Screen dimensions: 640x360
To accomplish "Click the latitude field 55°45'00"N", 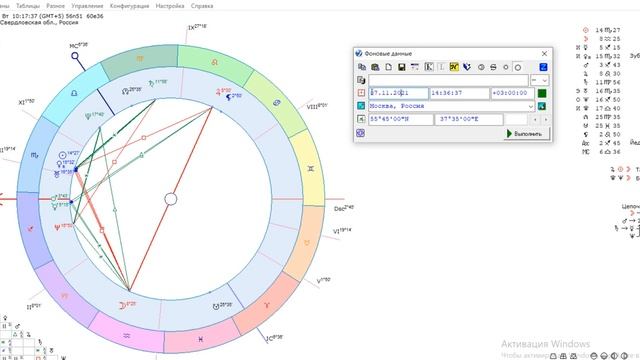I will pyautogui.click(x=401, y=119).
